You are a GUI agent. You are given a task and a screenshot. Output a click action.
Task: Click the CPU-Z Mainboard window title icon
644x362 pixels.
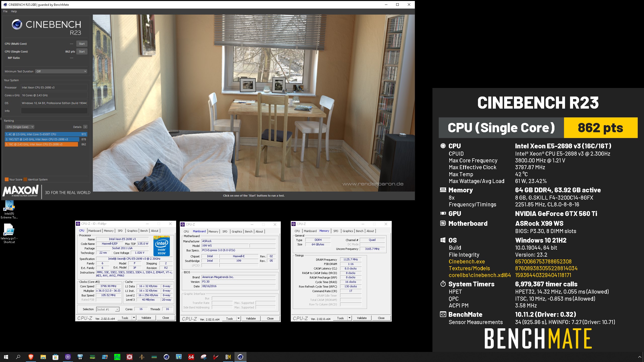coord(183,224)
